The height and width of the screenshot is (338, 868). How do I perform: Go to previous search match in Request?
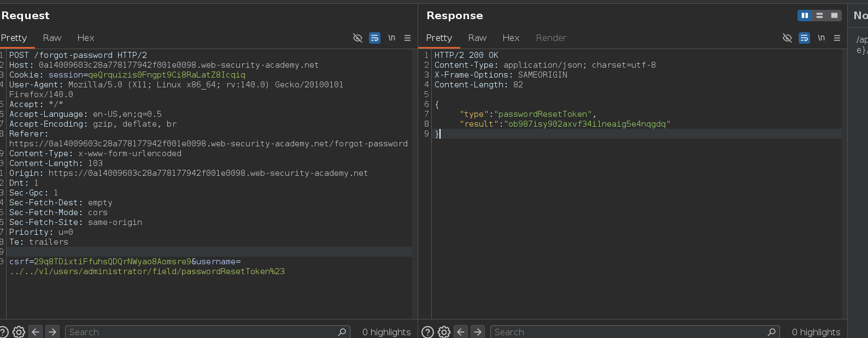point(36,331)
